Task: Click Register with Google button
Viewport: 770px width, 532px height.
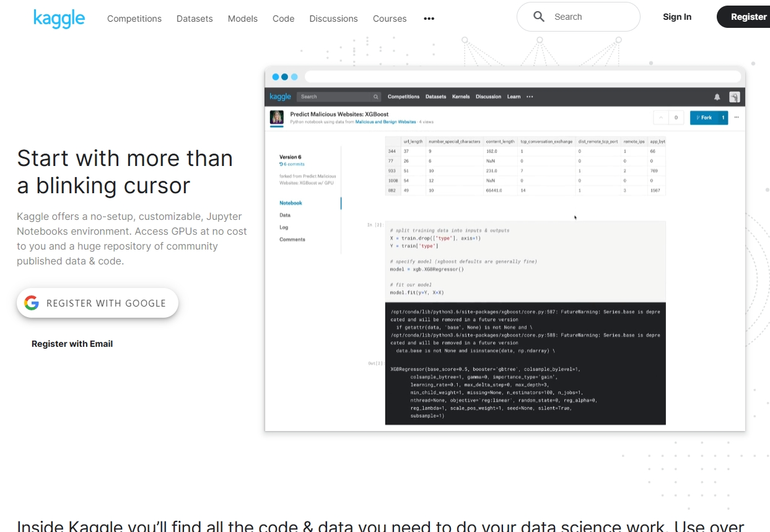Action: coord(97,303)
